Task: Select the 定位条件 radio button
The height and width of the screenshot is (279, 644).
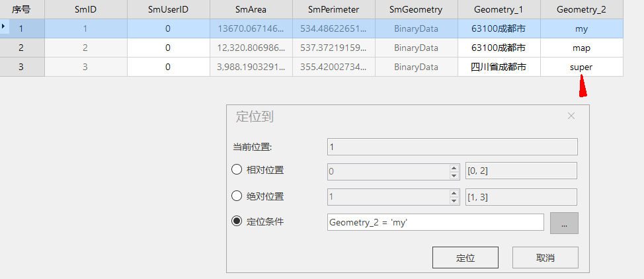Action: [237, 221]
